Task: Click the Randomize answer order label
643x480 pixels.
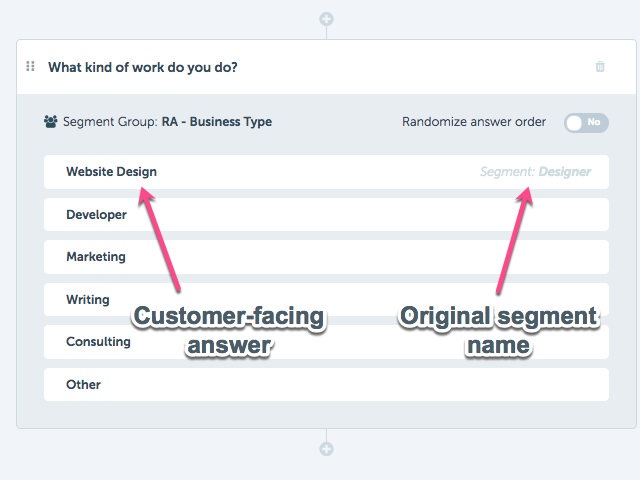Action: (474, 122)
